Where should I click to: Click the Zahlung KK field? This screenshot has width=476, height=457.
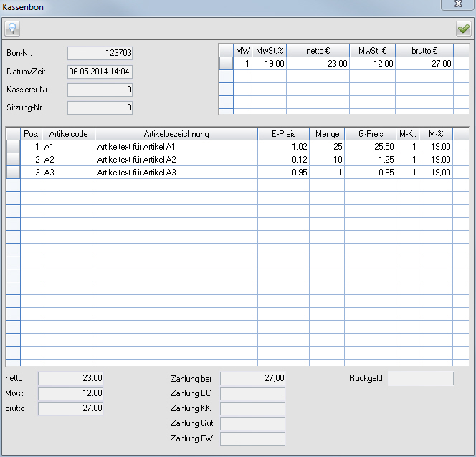[x=252, y=408]
